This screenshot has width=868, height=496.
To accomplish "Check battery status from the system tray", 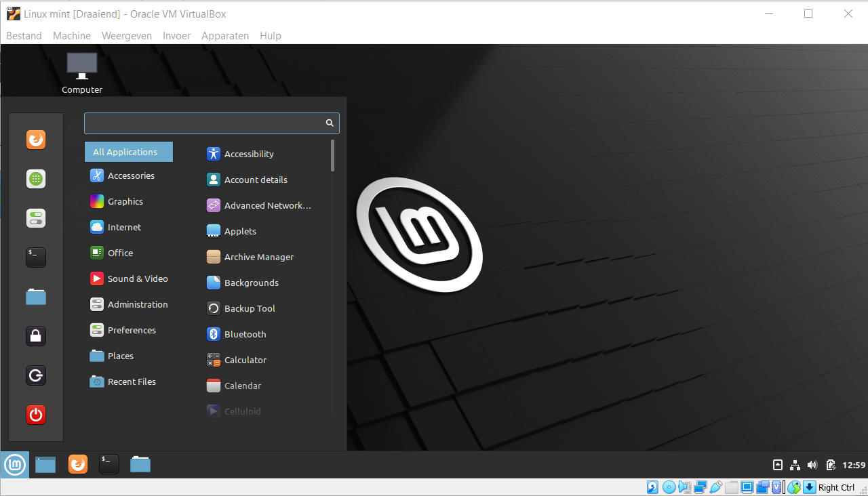I will coord(831,465).
